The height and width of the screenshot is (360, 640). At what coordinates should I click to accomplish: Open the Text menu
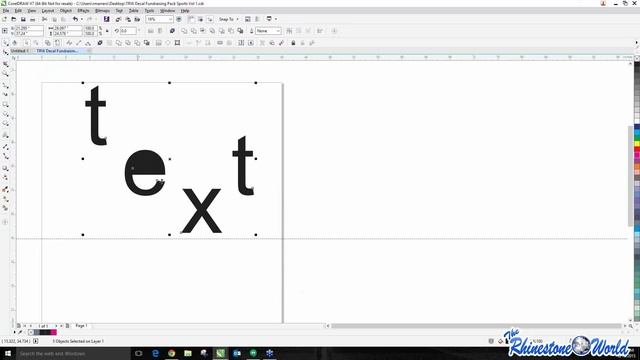(119, 11)
